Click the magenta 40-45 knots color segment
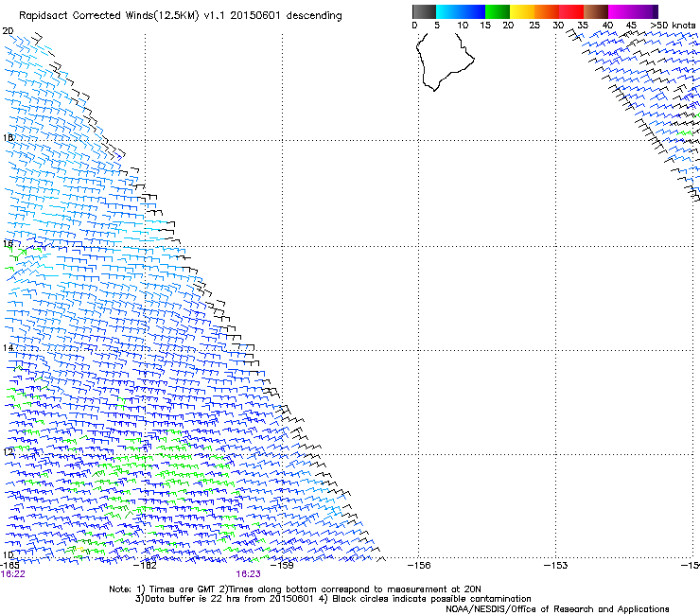 621,11
